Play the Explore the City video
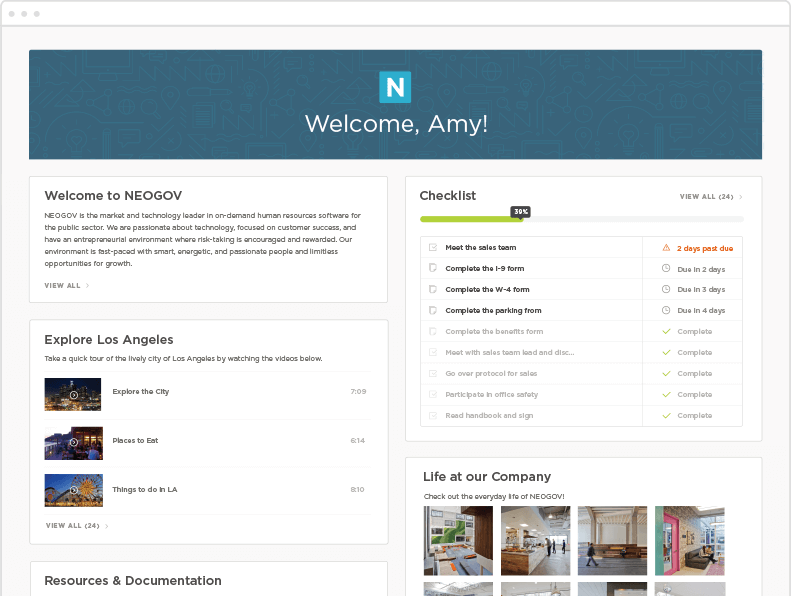This screenshot has height=596, width=792. coord(73,394)
